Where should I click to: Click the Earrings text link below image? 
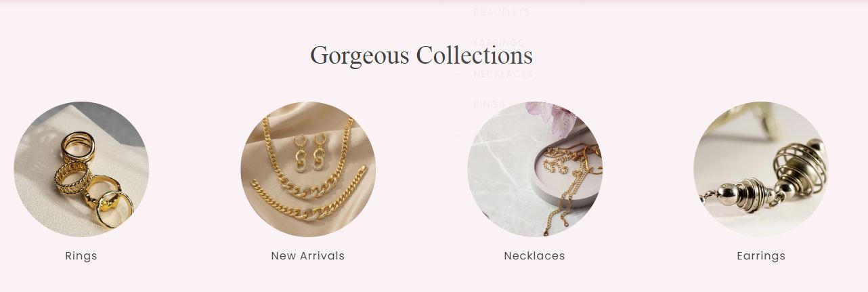tap(761, 256)
